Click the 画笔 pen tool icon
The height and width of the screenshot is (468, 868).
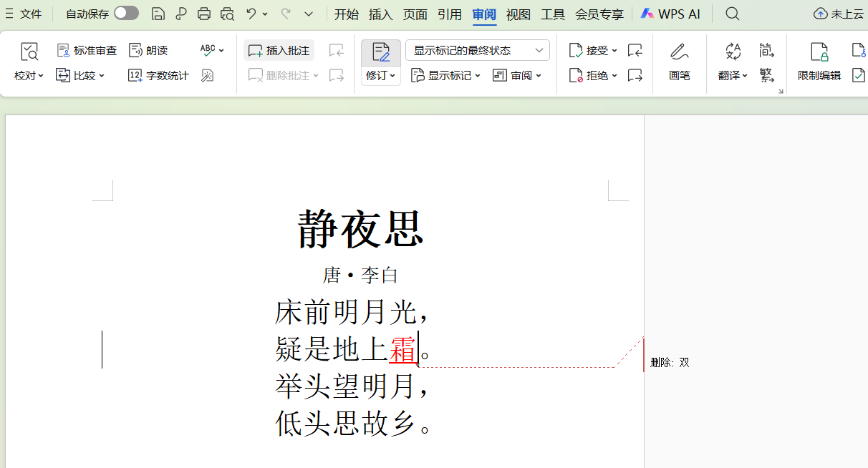679,52
